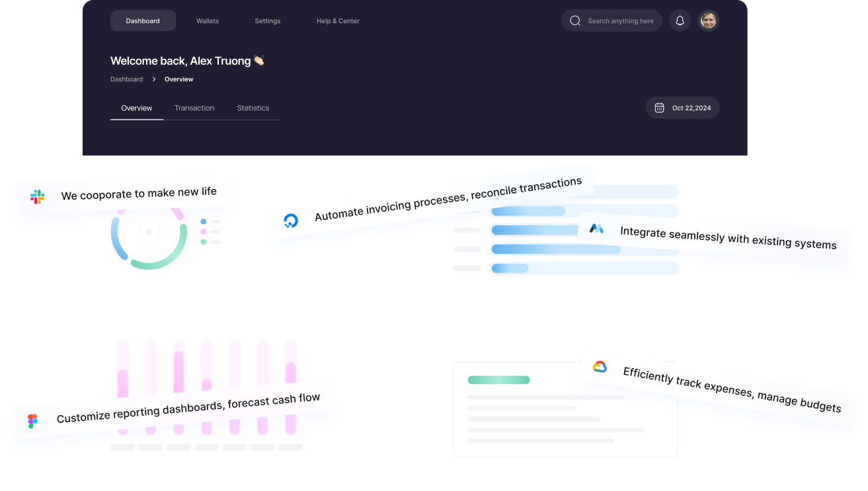
Task: Select the blue logo on integration banner
Action: coord(596,229)
